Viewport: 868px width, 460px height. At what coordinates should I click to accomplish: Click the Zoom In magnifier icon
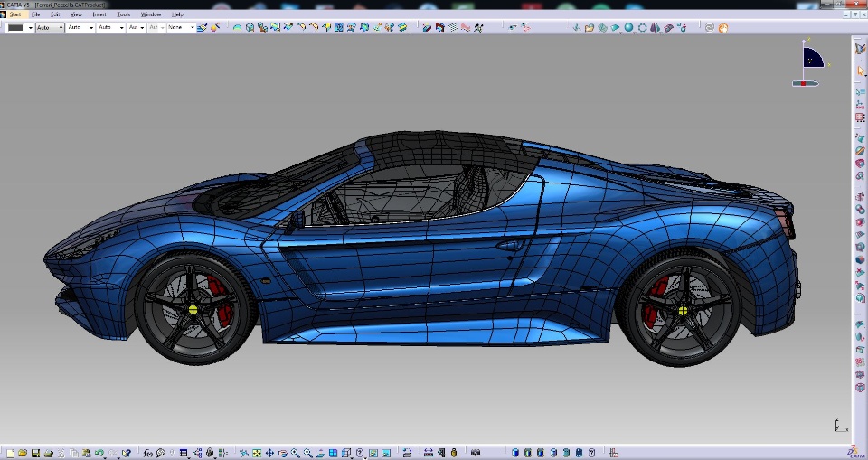click(296, 453)
